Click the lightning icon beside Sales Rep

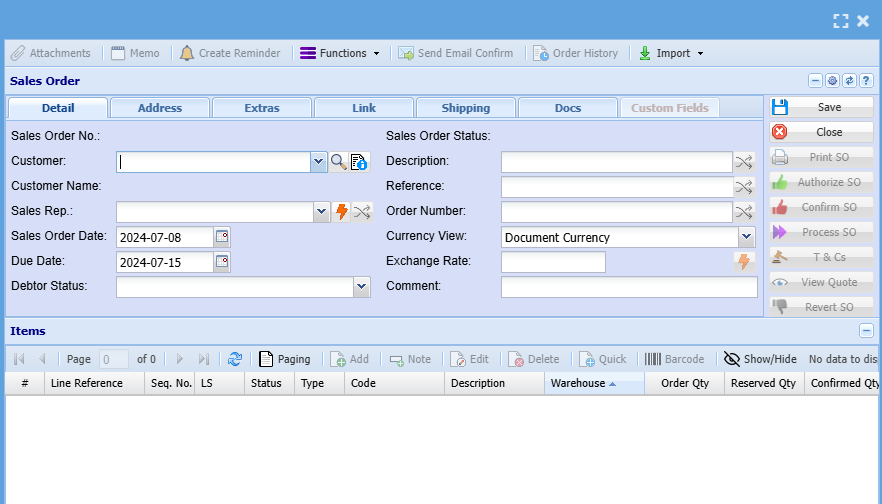point(342,212)
